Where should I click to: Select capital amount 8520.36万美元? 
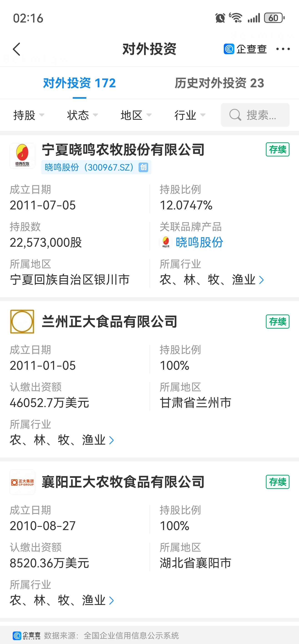tap(49, 563)
